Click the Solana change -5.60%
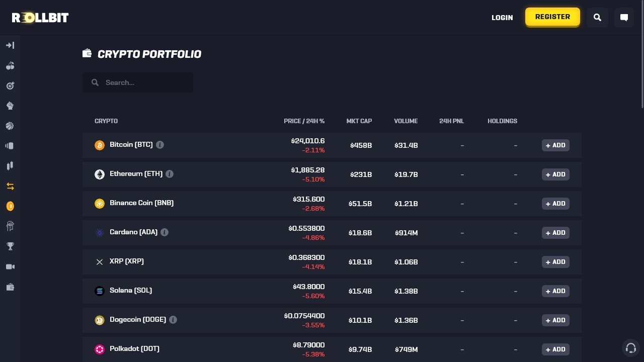Image resolution: width=644 pixels, height=362 pixels. pyautogui.click(x=313, y=296)
